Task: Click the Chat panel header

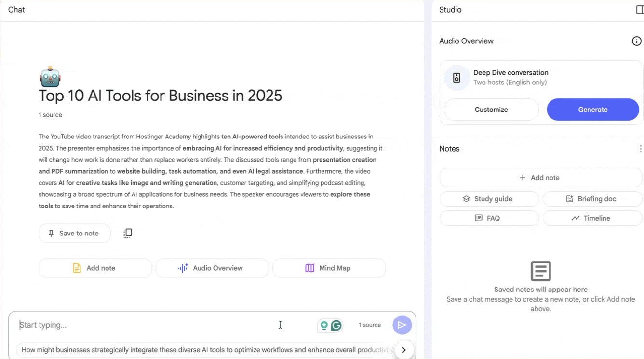Action: pos(16,10)
